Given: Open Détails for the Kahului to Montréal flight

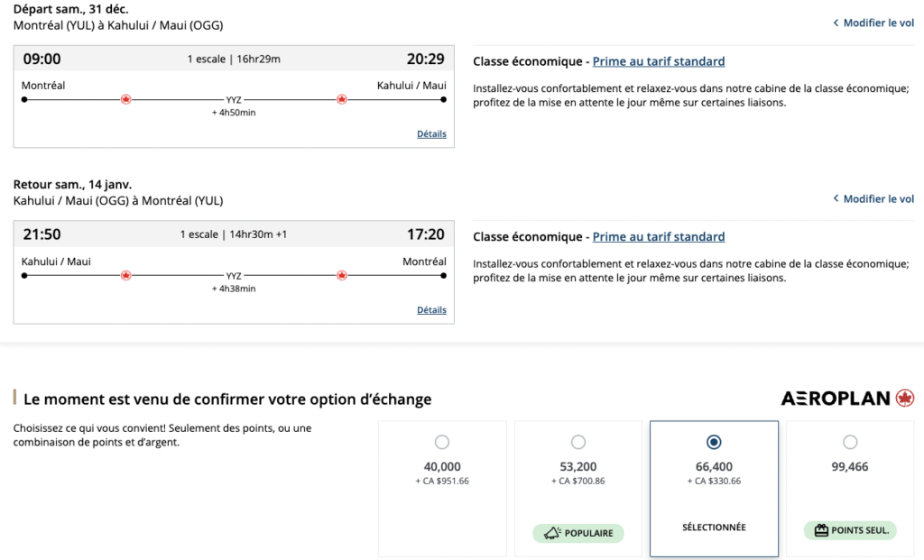Looking at the screenshot, I should [431, 310].
